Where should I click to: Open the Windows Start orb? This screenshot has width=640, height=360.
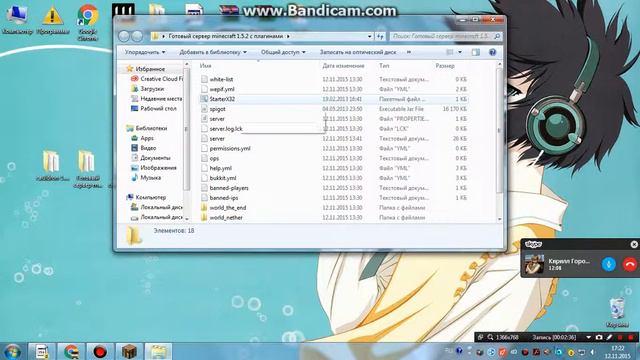click(x=12, y=351)
